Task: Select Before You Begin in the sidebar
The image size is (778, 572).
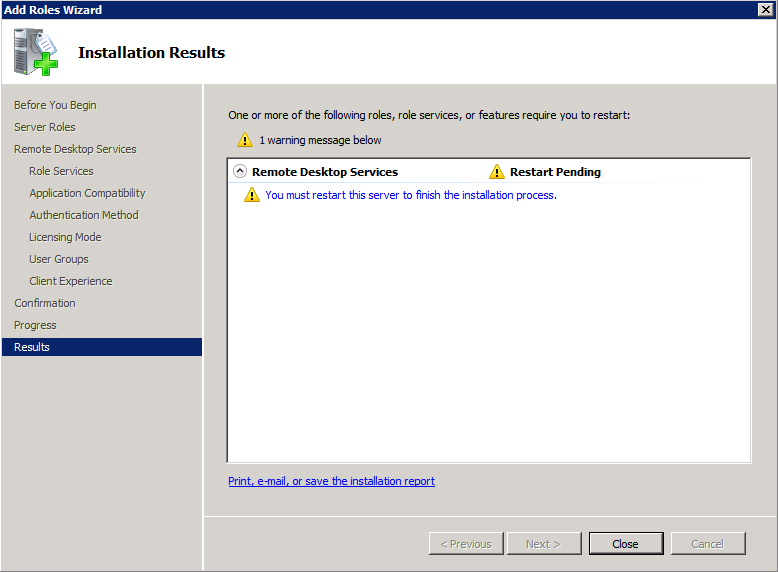Action: [x=55, y=105]
